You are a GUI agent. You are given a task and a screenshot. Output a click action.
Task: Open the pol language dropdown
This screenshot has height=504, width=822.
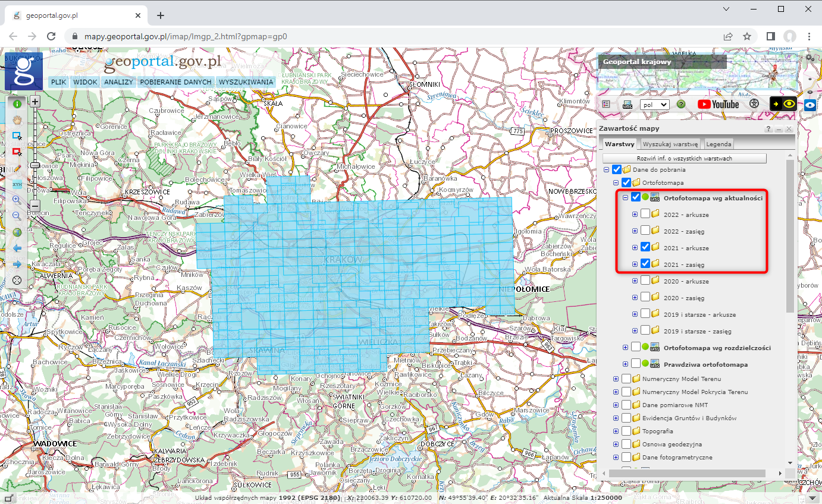pyautogui.click(x=654, y=105)
